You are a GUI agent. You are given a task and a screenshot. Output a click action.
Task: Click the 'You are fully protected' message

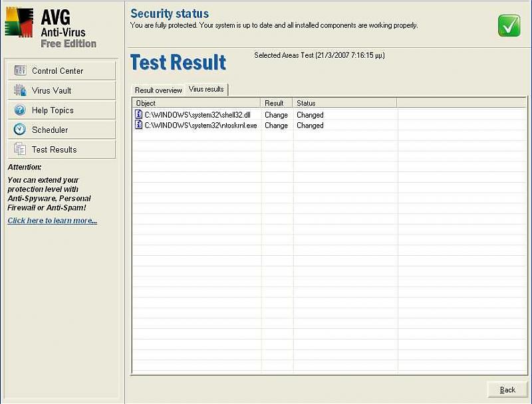coord(274,25)
